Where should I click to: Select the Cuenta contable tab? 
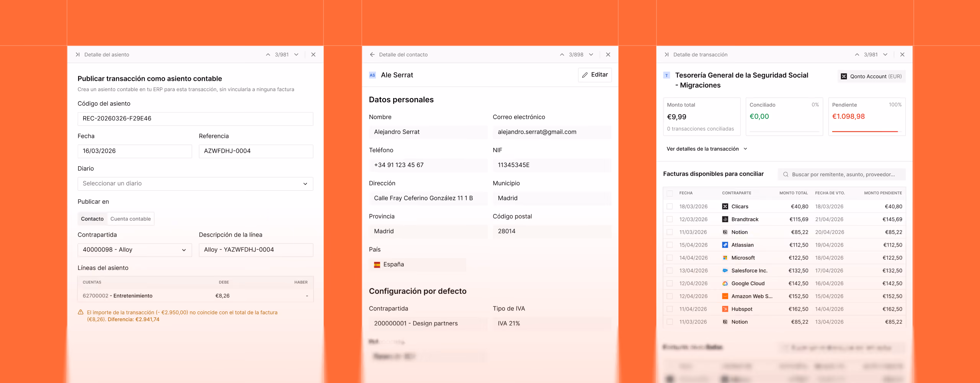131,219
